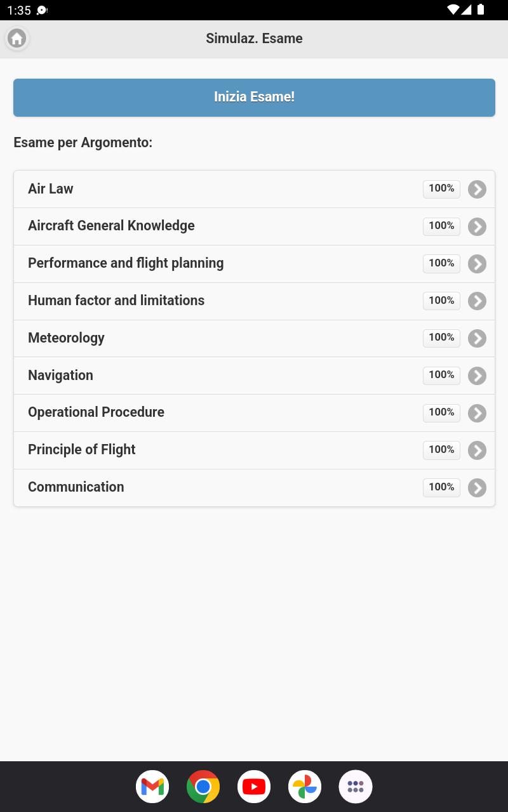Start exam with Inizia Esame! button
Viewport: 508px width, 812px height.
(254, 98)
